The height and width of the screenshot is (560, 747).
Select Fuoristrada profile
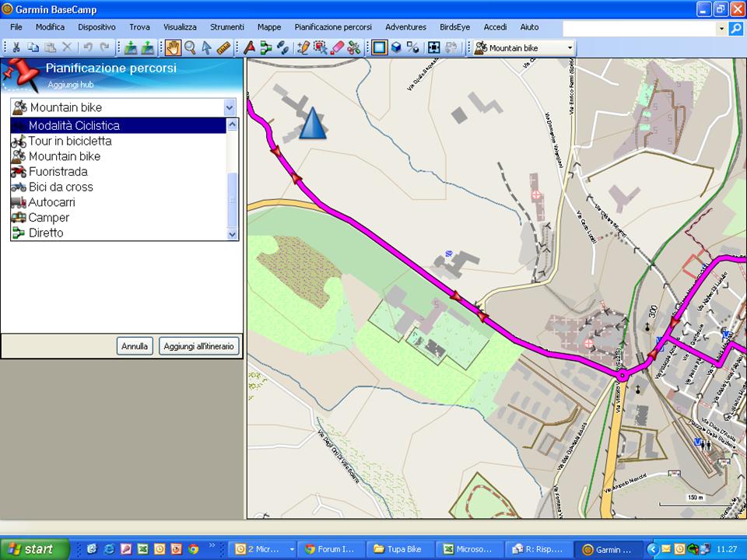coord(118,171)
